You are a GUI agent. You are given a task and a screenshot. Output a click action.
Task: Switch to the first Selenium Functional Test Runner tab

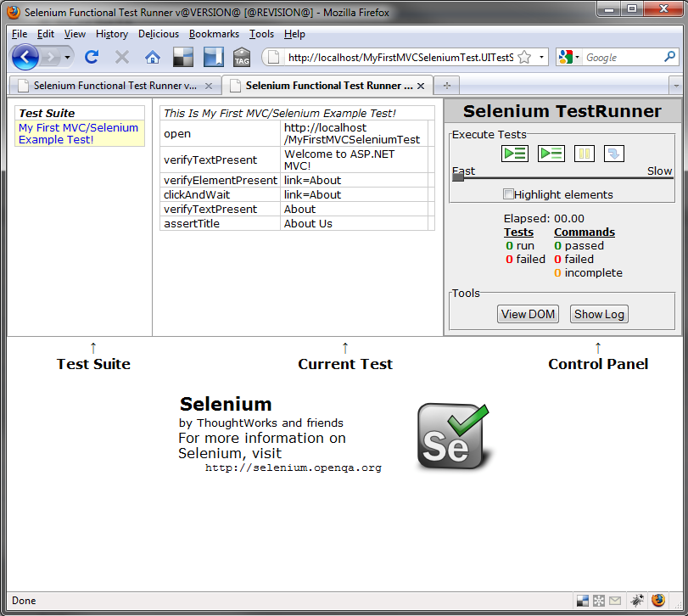tap(115, 86)
